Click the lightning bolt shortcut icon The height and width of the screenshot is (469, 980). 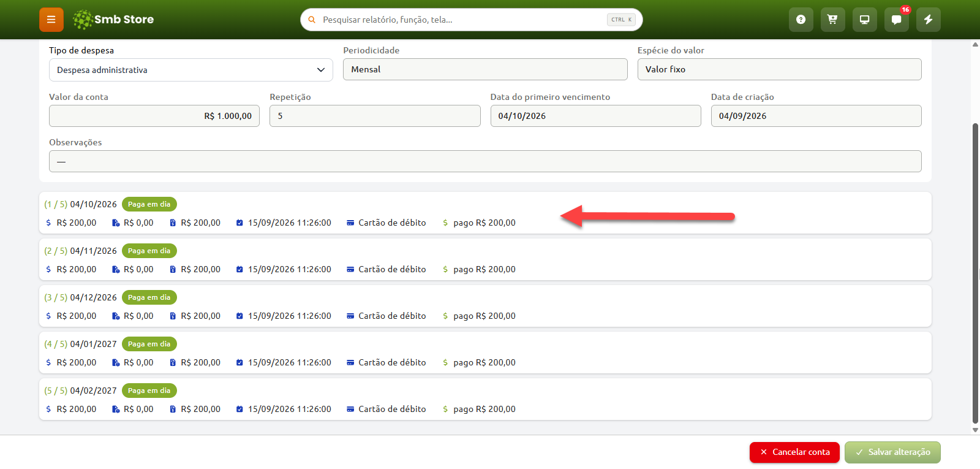tap(928, 20)
